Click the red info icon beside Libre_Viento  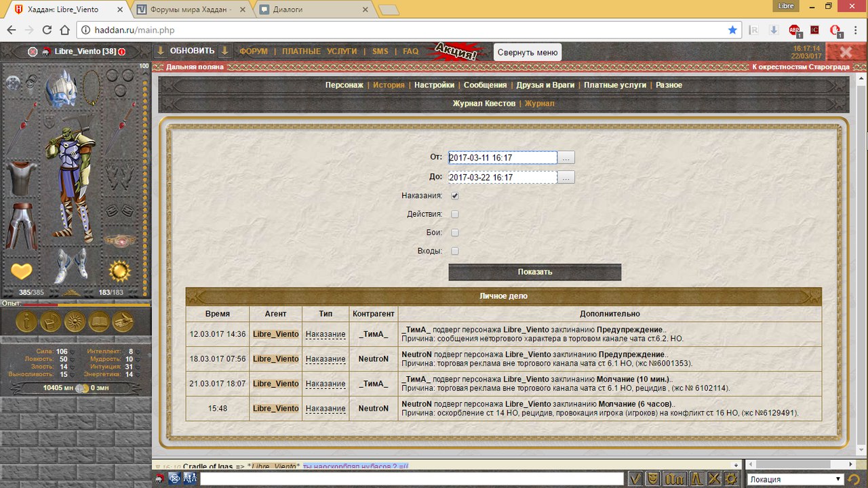pyautogui.click(x=122, y=52)
